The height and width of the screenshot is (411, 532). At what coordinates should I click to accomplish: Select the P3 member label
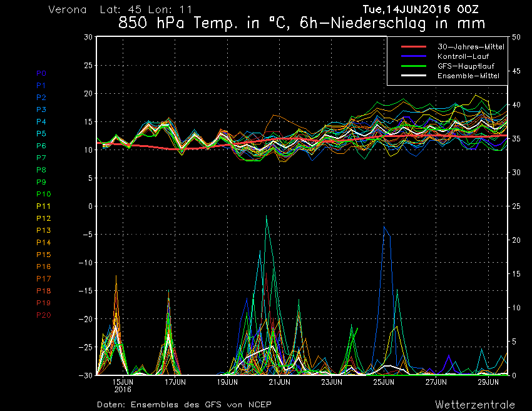(x=41, y=109)
